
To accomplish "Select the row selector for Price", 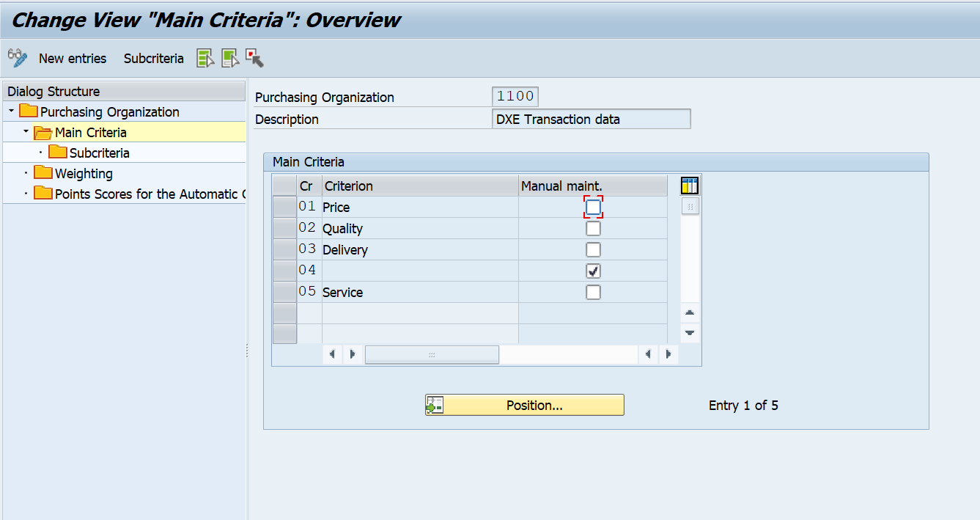I will click(x=284, y=207).
